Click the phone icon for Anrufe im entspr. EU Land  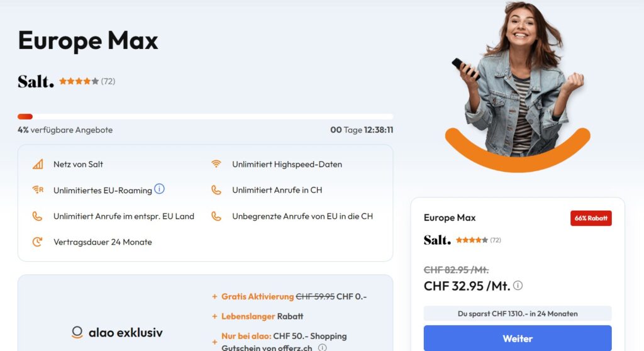click(x=37, y=216)
